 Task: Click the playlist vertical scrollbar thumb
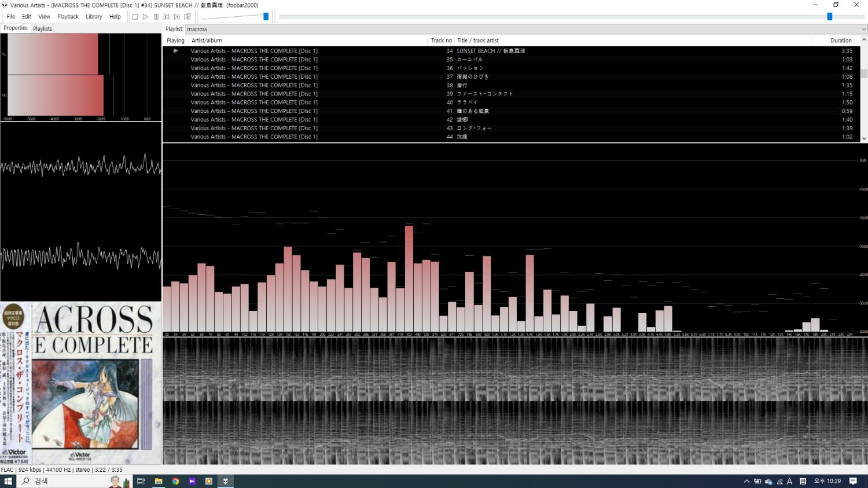tap(864, 74)
